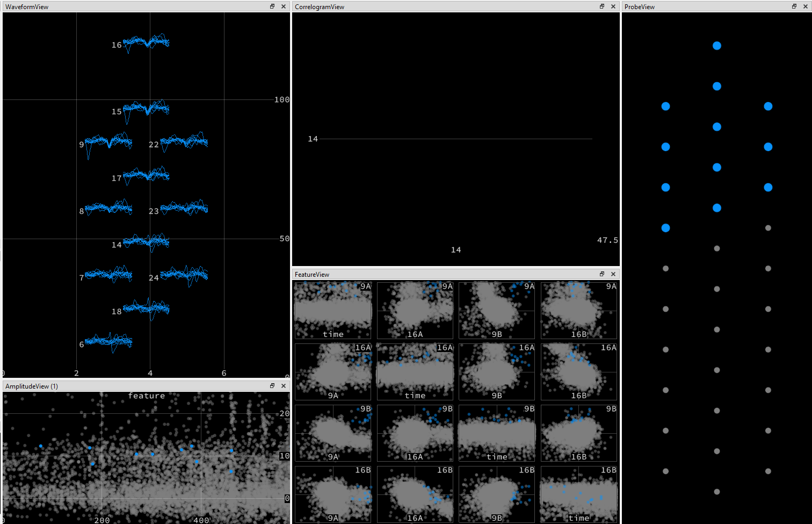Float the WaveformView panel
Screen dimensions: 812x524
pos(272,6)
